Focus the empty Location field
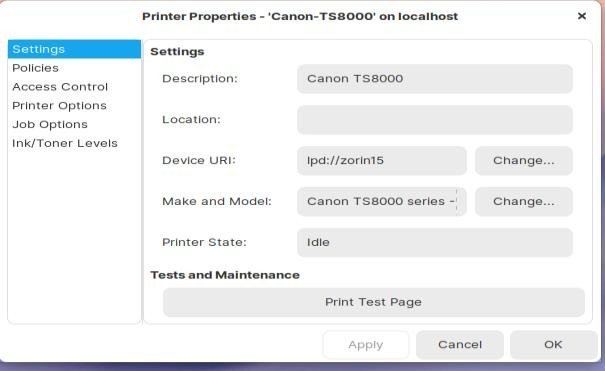This screenshot has width=605, height=371. [x=435, y=120]
